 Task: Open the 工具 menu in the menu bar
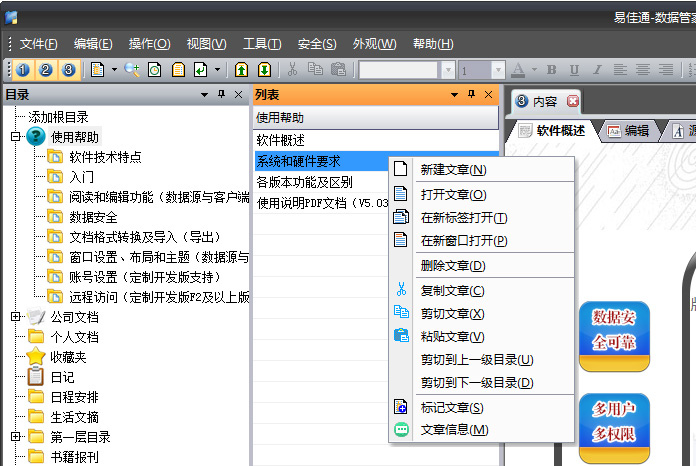[261, 44]
